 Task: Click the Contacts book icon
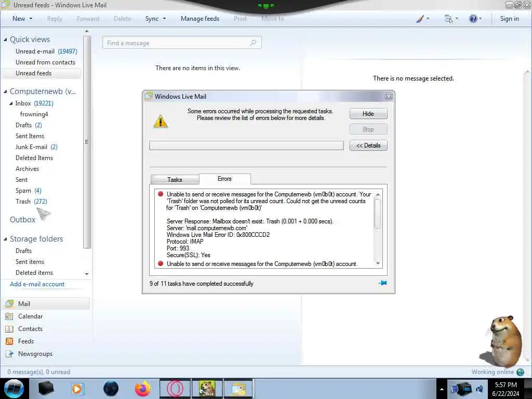pos(9,329)
